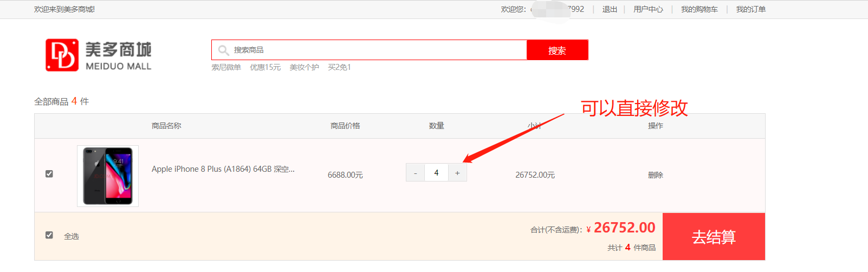Click the 商品名称 column header
The height and width of the screenshot is (272, 868).
(166, 126)
